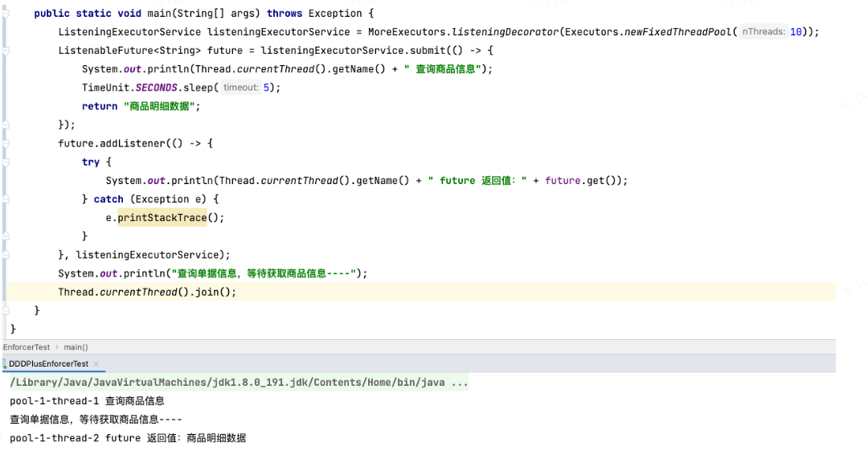The height and width of the screenshot is (455, 868).
Task: Click console line "pool-1-thread-2 future 返回值"
Action: coord(128,438)
